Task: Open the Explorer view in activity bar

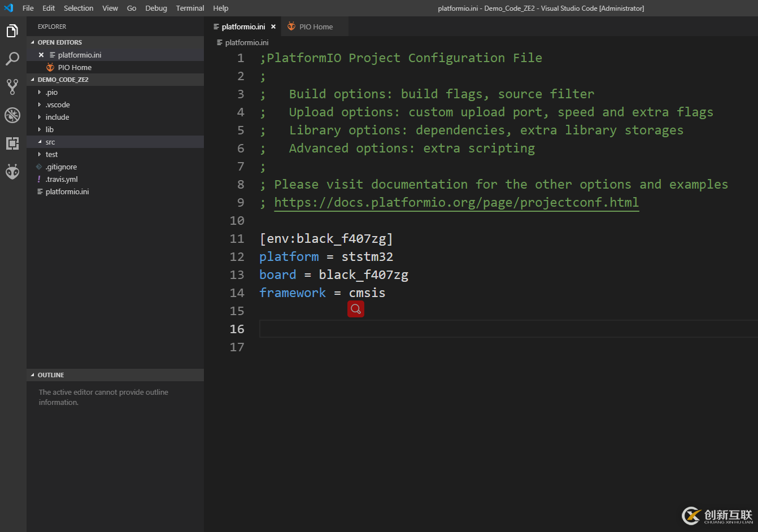Action: pyautogui.click(x=12, y=31)
